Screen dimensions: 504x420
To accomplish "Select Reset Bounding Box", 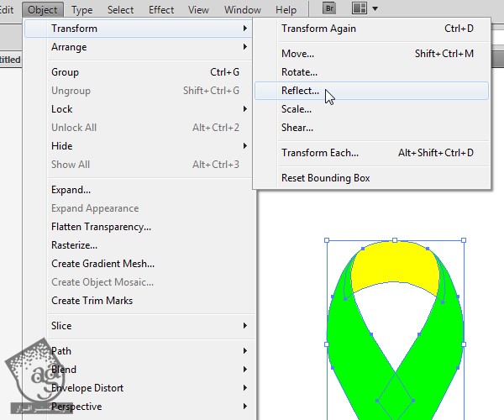I will (325, 178).
